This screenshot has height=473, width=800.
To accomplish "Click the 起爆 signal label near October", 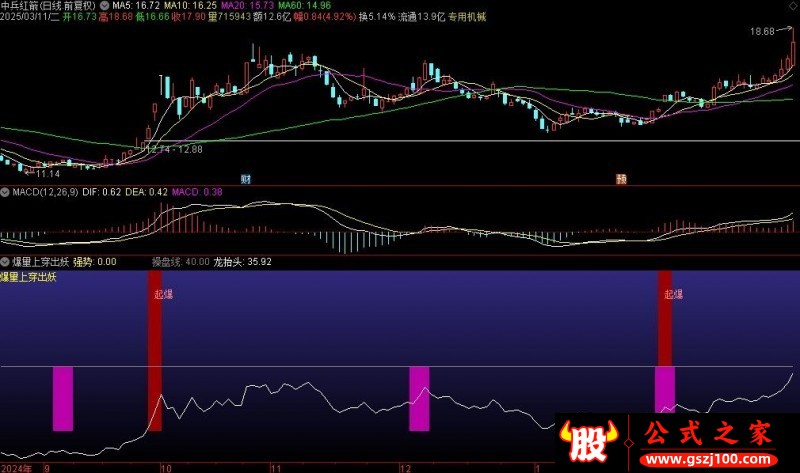I will (163, 294).
